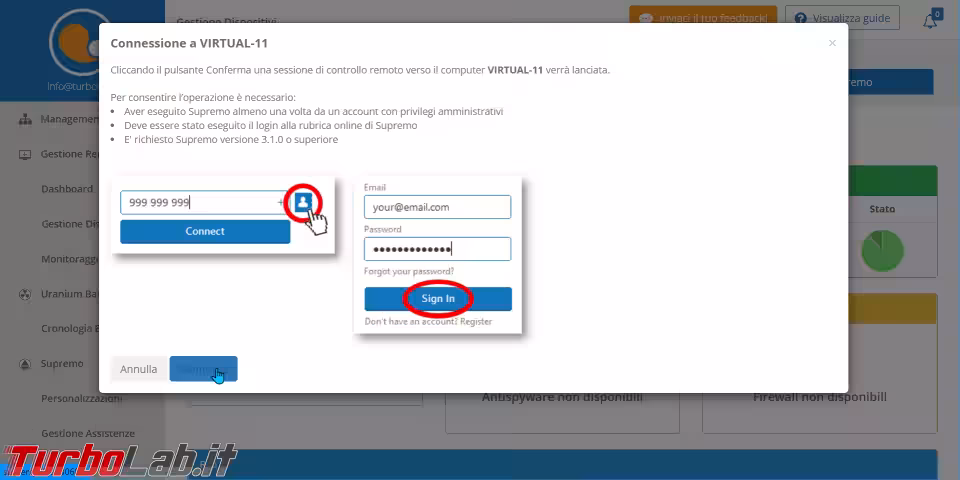
Task: Click the Supremo sidebar icon
Action: (x=25, y=364)
